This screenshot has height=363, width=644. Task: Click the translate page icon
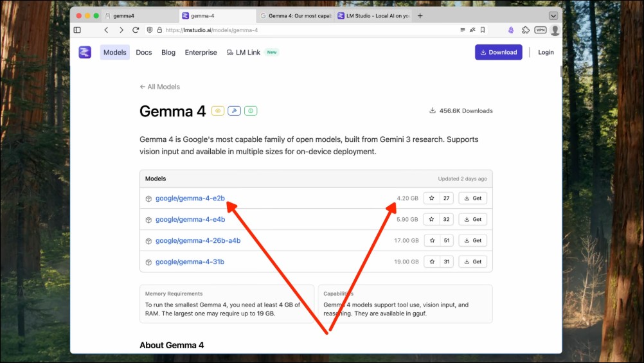click(472, 30)
